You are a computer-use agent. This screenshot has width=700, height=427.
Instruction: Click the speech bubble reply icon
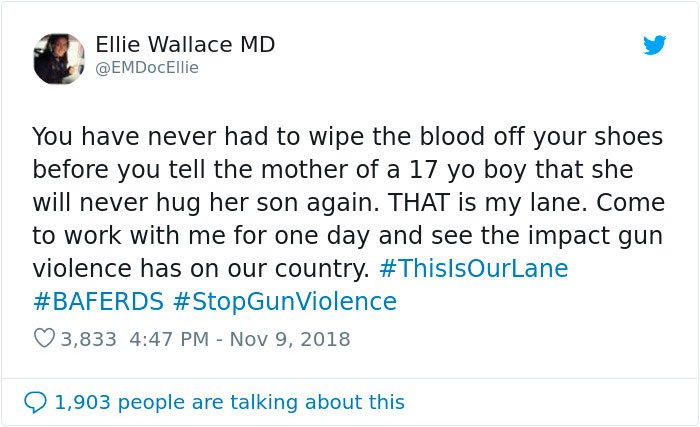pyautogui.click(x=36, y=402)
